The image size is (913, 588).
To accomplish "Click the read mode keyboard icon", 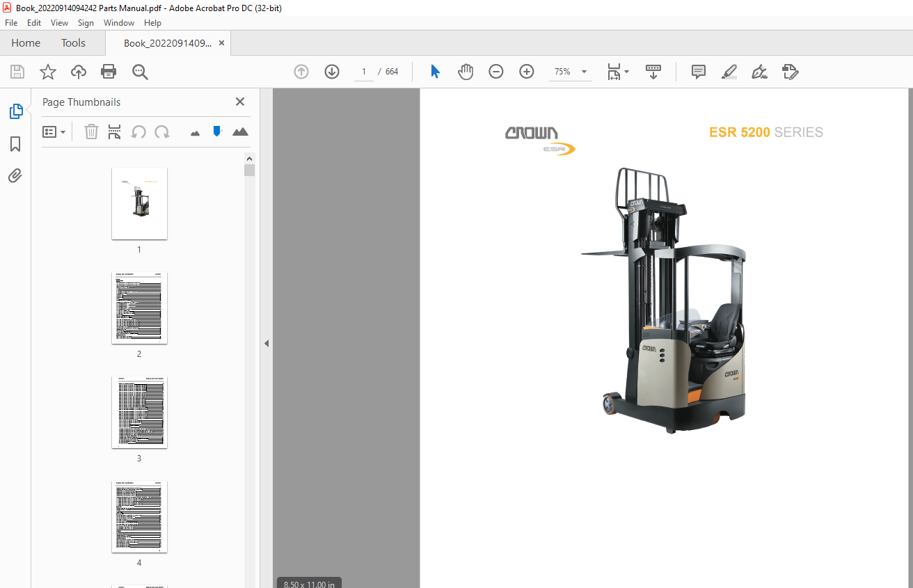I will pyautogui.click(x=653, y=72).
